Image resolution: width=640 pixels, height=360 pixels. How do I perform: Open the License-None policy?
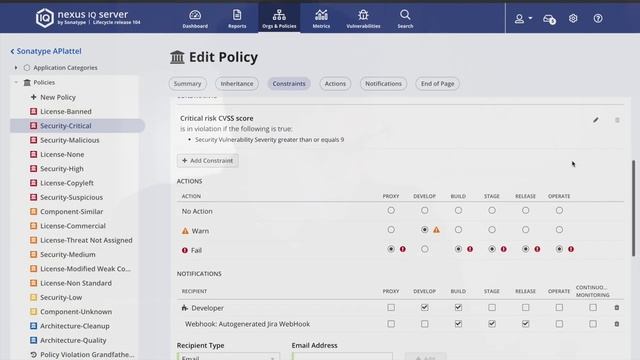tap(62, 154)
